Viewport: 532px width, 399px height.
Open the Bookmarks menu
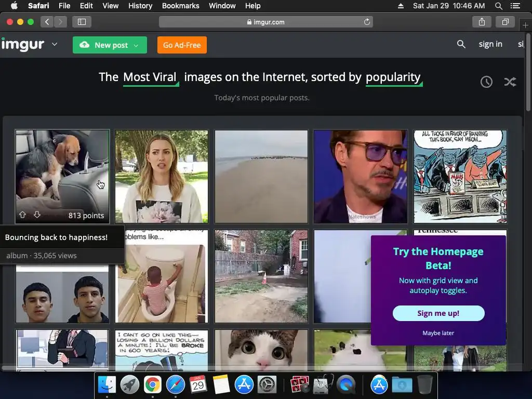coord(180,6)
